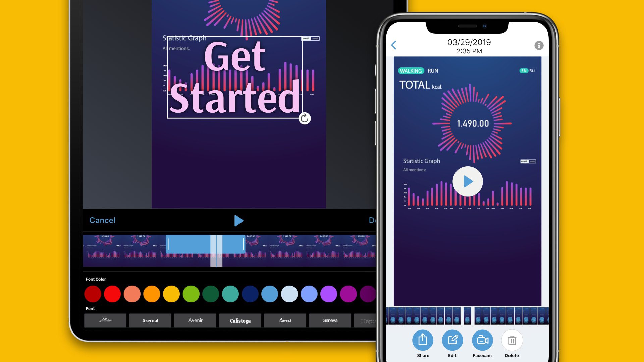This screenshot has height=362, width=644.
Task: Click Cancel button in editor toolbar
Action: click(102, 220)
